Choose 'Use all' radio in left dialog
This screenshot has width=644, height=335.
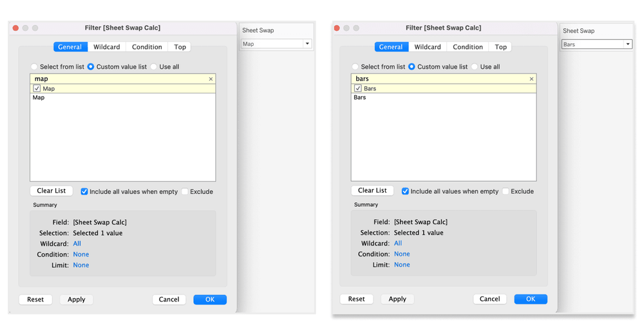(x=154, y=66)
